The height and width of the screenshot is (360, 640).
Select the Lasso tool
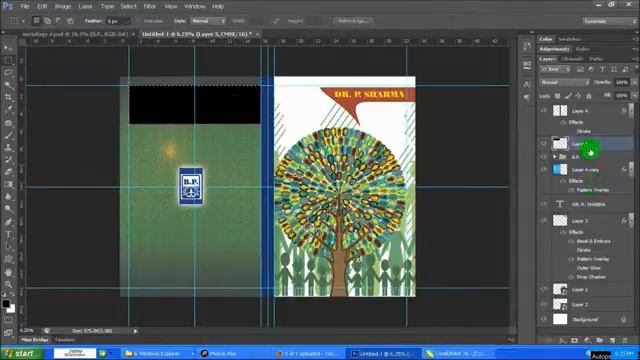point(8,73)
